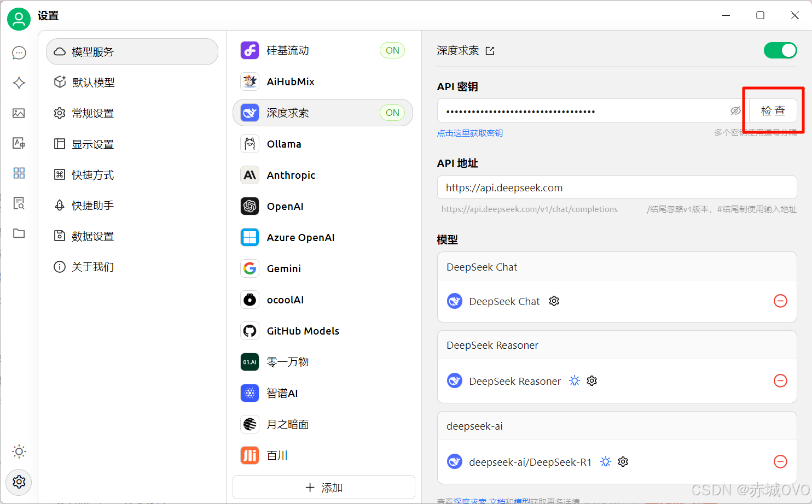Remove the DeepSeek Reasoner model

point(780,380)
